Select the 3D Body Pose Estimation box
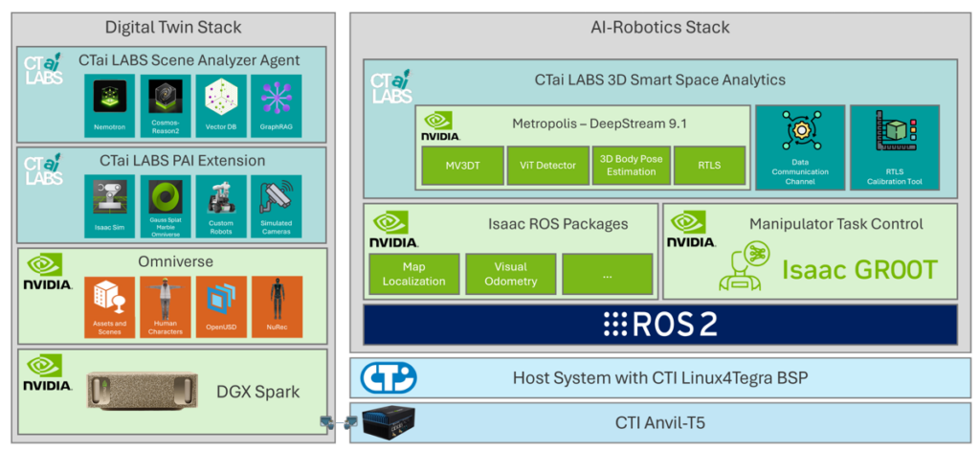Viewport: 980px width, 452px height. coord(632,166)
